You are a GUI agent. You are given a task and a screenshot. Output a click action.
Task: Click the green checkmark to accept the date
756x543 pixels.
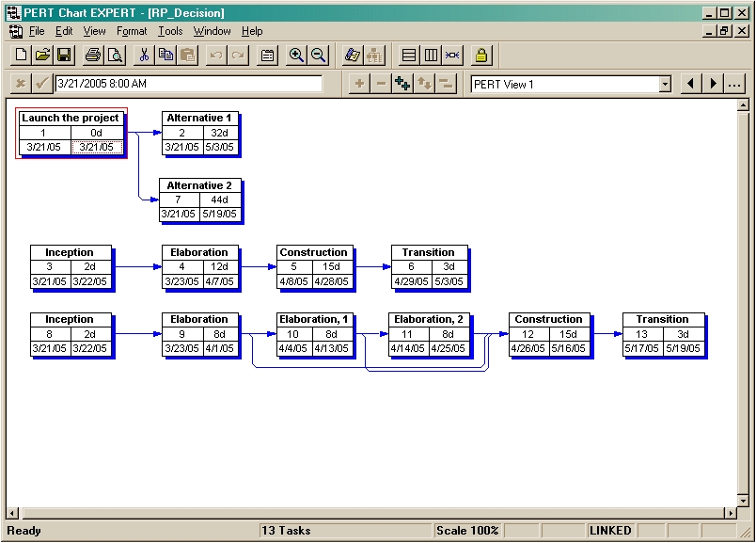[x=42, y=84]
